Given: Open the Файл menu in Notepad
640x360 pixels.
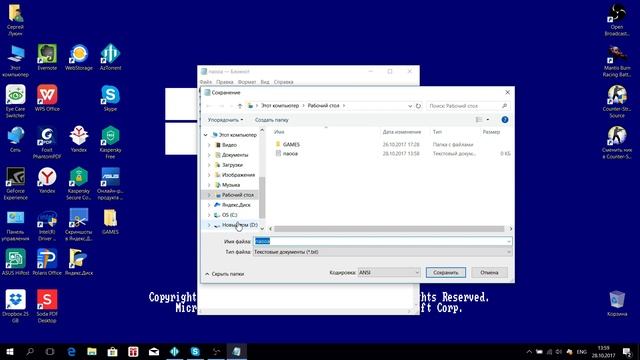Looking at the screenshot, I should (206, 82).
